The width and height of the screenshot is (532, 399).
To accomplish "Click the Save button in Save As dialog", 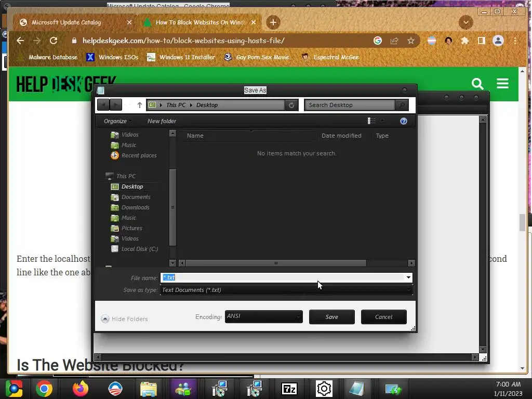I will click(x=331, y=317).
